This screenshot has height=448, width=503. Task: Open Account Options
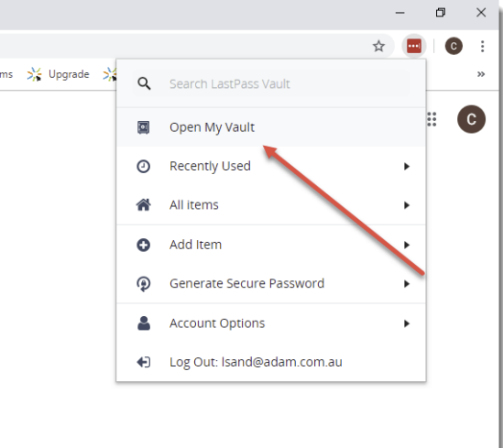[x=271, y=323]
